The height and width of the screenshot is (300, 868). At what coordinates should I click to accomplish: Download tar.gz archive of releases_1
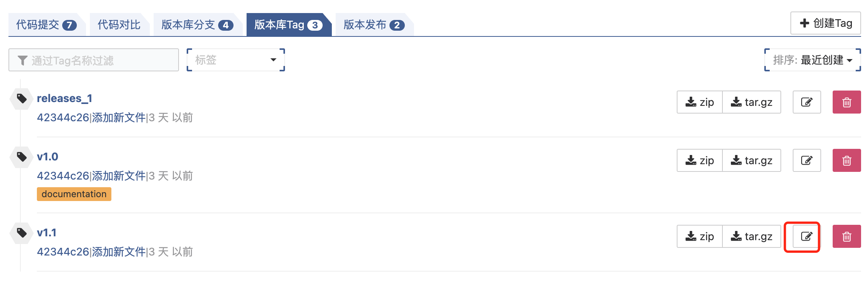(x=751, y=102)
